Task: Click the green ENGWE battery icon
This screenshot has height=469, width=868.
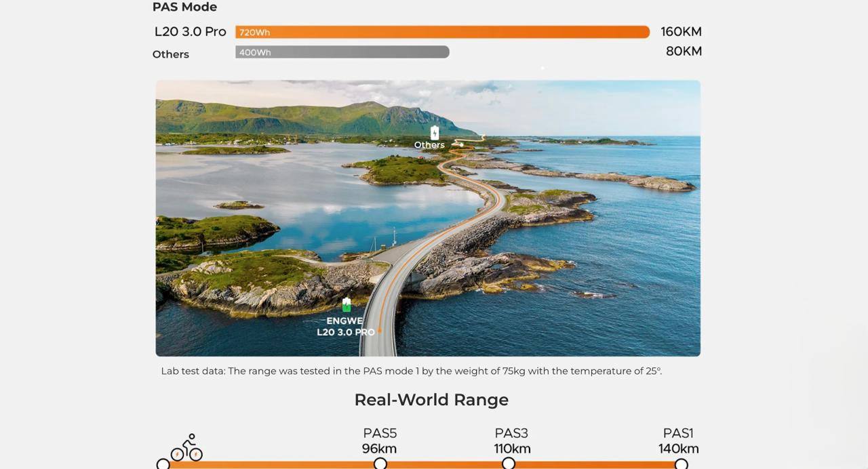Action: pos(347,305)
